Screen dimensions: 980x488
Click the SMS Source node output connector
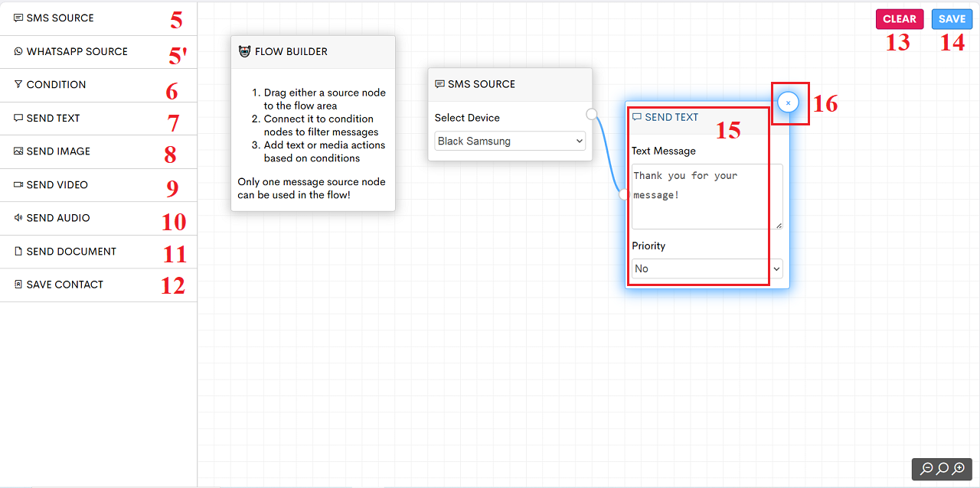(591, 114)
